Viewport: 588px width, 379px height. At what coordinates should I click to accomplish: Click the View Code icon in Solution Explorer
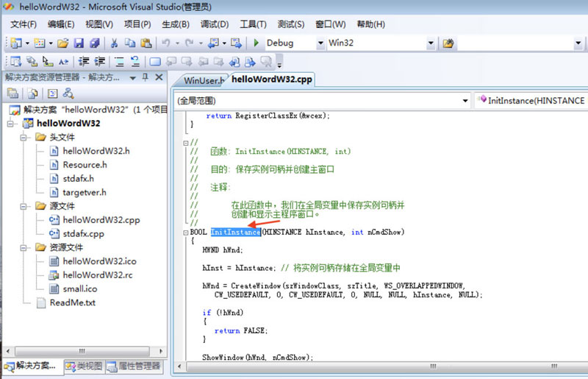tap(52, 93)
